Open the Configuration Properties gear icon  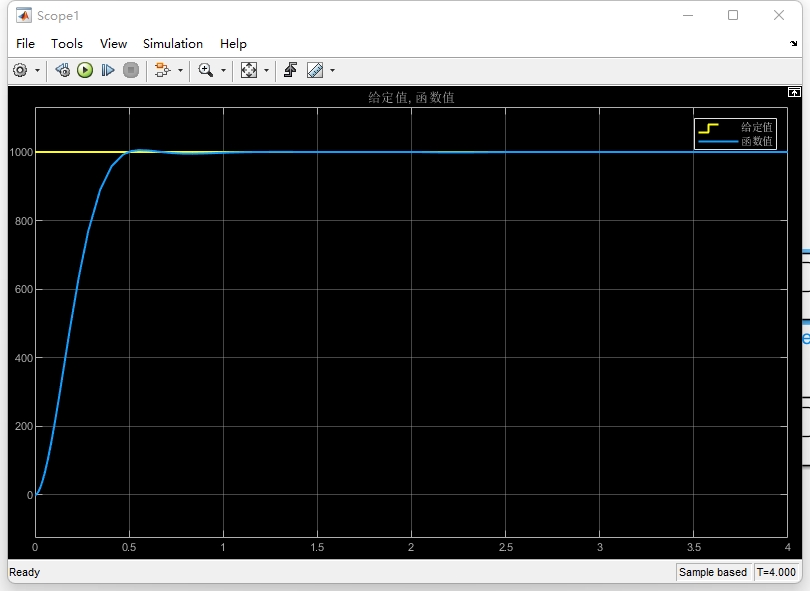coord(20,70)
